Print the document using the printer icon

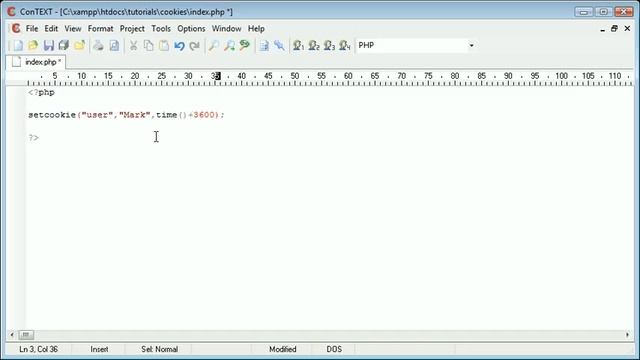(x=98, y=45)
